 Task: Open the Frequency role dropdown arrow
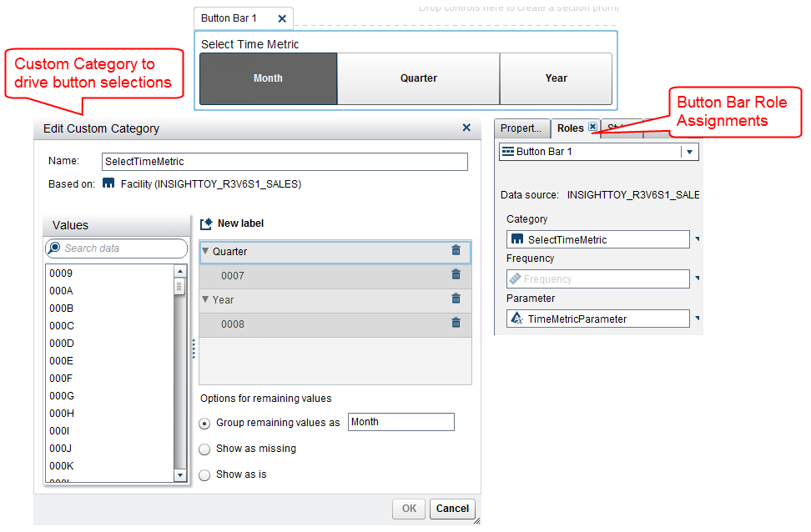point(698,279)
